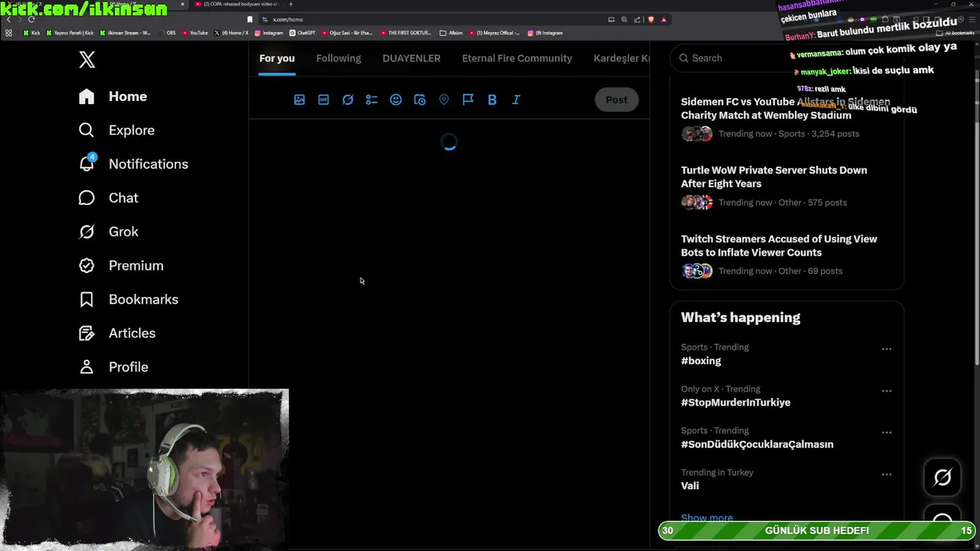The height and width of the screenshot is (551, 980).
Task: Open Grok from the left sidebar
Action: [108, 231]
